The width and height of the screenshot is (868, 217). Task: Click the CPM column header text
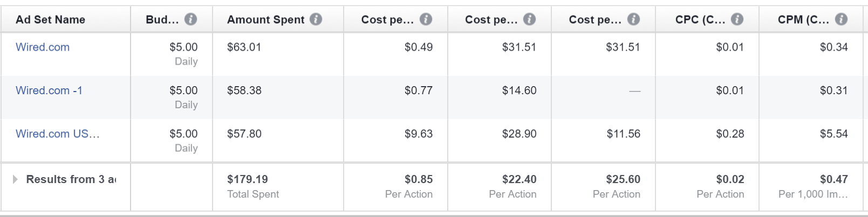pyautogui.click(x=803, y=19)
